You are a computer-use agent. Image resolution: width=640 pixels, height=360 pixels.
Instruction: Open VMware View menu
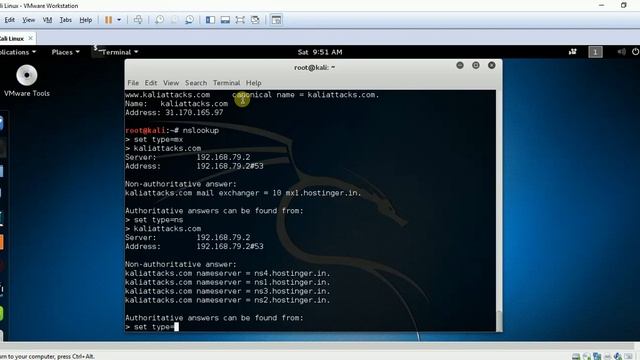[28, 20]
